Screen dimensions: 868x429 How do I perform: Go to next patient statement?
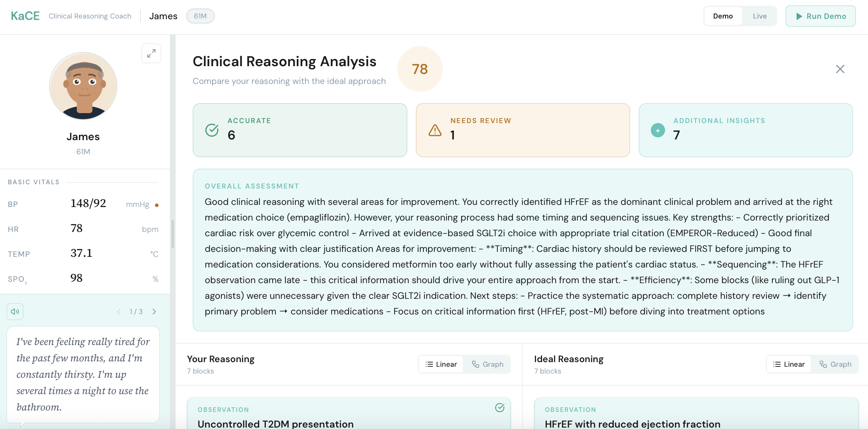[x=154, y=312]
